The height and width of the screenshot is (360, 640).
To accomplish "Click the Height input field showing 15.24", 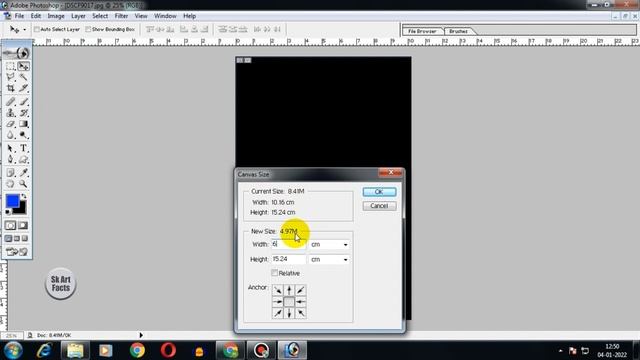I will (x=289, y=259).
